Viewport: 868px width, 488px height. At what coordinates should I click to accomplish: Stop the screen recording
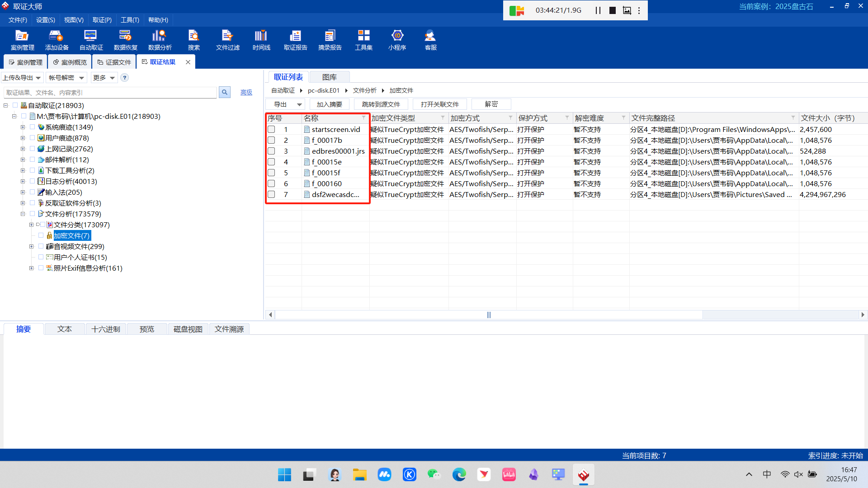tap(612, 10)
